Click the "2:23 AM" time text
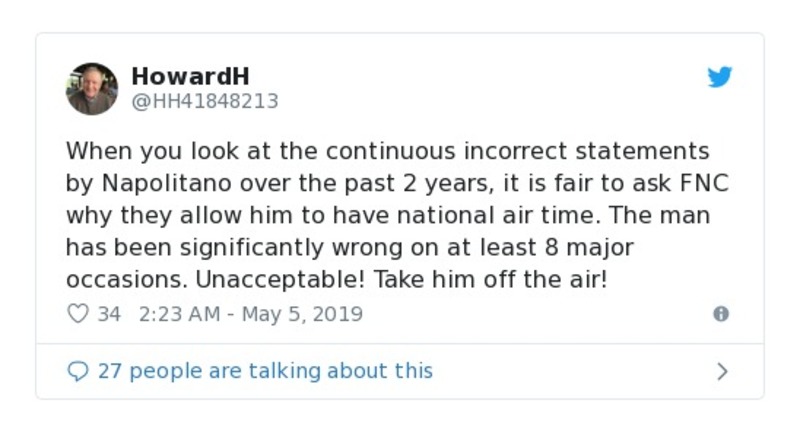This screenshot has width=800, height=432. pyautogui.click(x=180, y=314)
